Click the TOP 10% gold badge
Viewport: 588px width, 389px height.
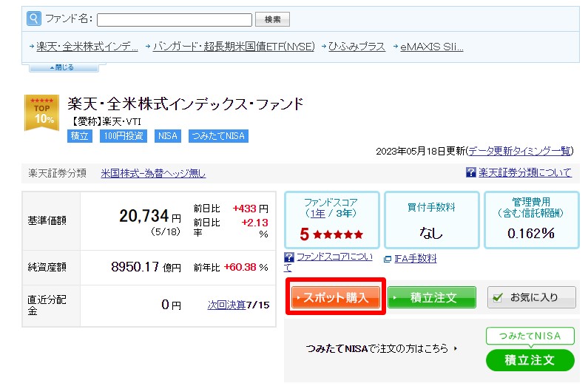click(x=41, y=112)
